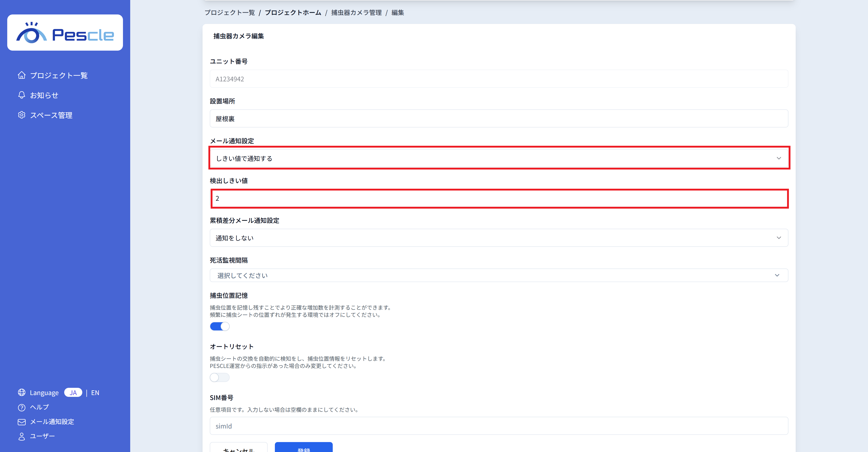The image size is (868, 452).
Task: Switch language to EN
Action: (95, 393)
